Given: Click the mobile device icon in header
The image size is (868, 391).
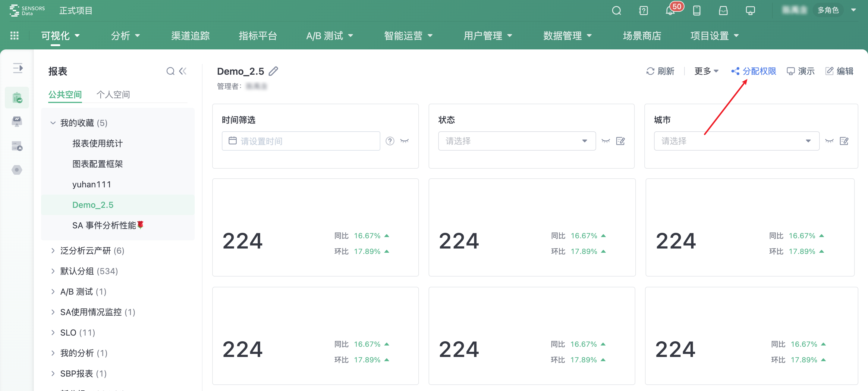Looking at the screenshot, I should click(697, 11).
